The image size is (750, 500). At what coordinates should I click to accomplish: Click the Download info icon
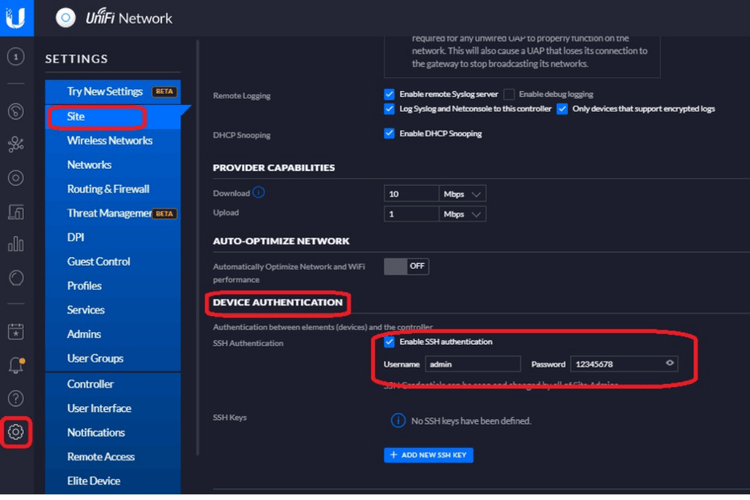(x=258, y=192)
